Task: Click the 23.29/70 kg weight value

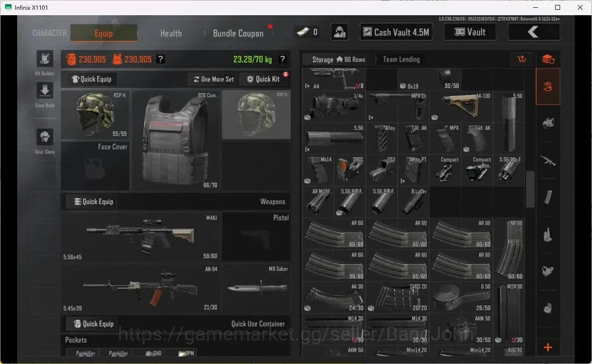Action: click(252, 59)
